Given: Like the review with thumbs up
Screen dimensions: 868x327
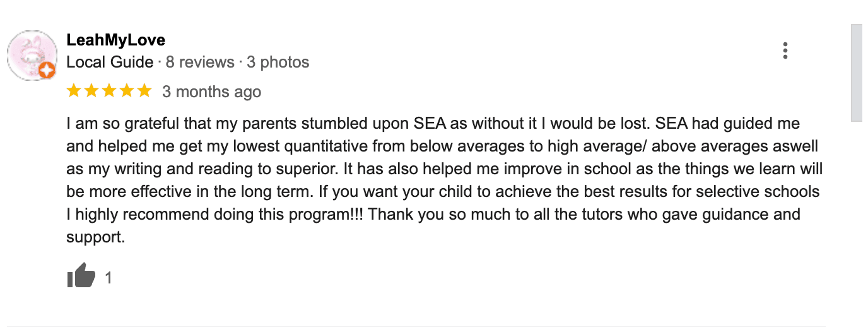Looking at the screenshot, I should tap(81, 276).
